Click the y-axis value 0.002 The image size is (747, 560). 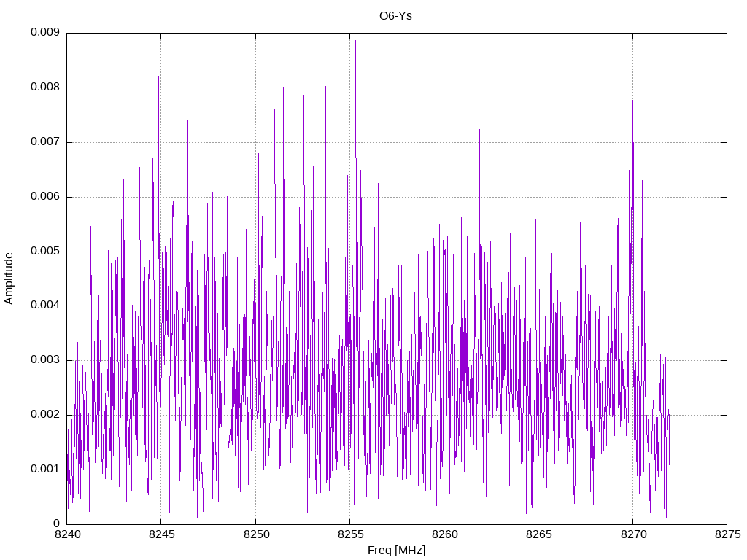45,414
